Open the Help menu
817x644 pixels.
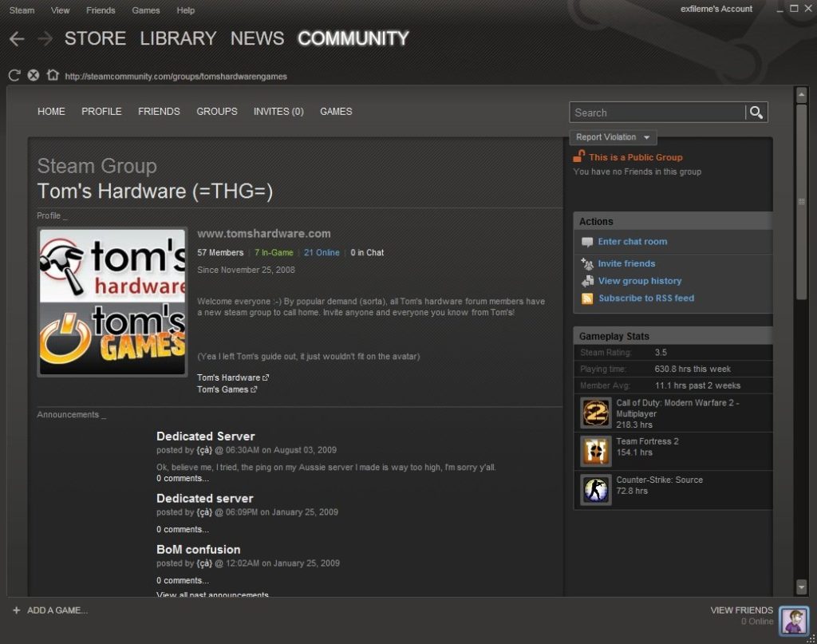click(x=185, y=10)
